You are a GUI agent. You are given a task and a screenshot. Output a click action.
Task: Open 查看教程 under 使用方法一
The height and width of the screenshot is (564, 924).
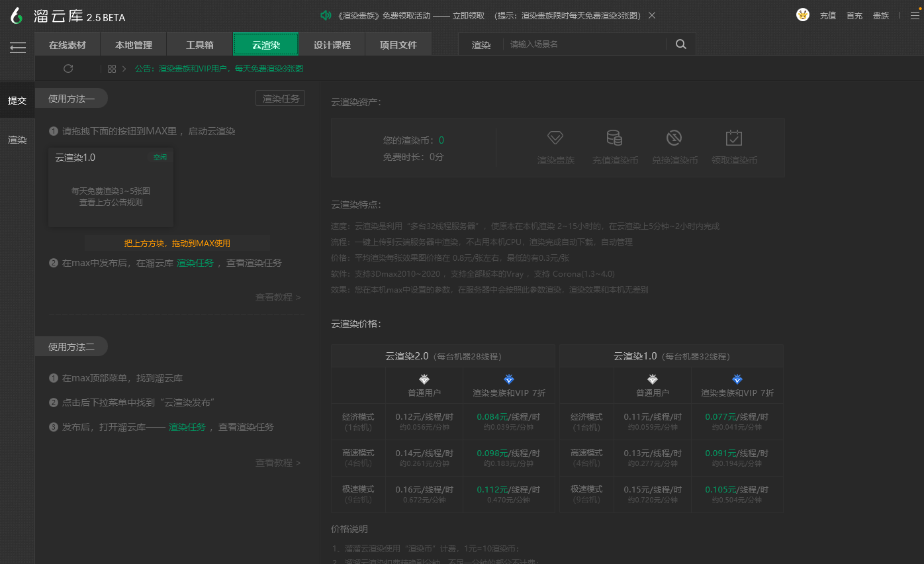click(278, 297)
